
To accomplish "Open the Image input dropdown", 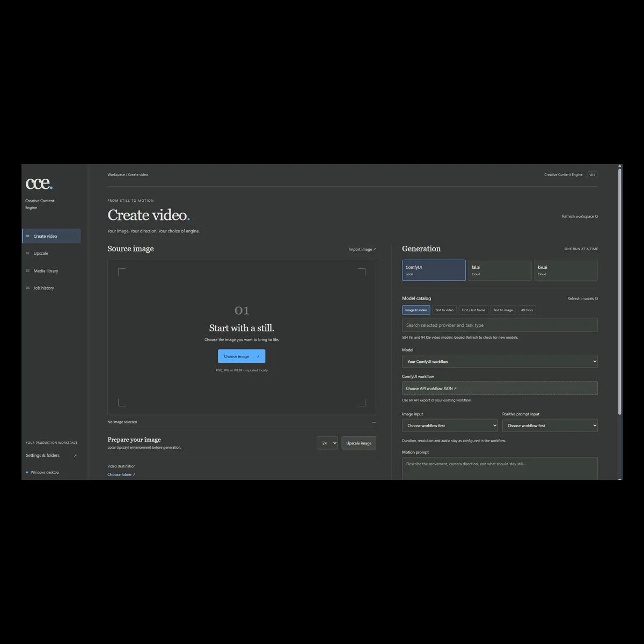I will [450, 426].
